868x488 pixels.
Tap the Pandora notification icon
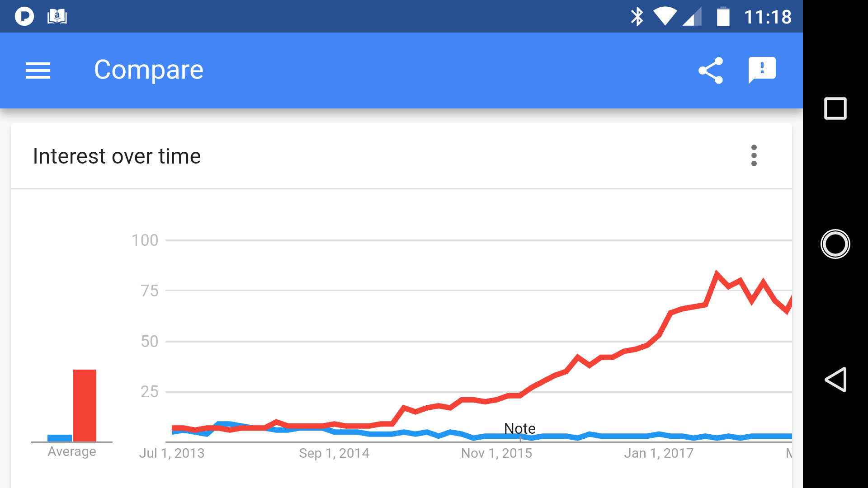24,17
